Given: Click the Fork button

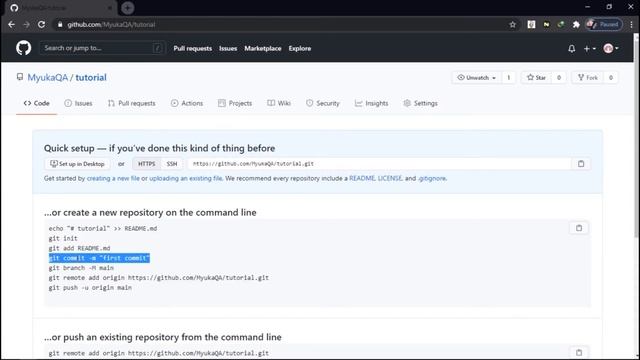Looking at the screenshot, I should [588, 78].
